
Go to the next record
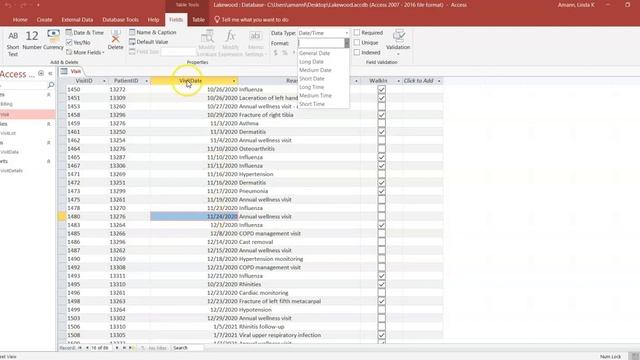coord(117,348)
